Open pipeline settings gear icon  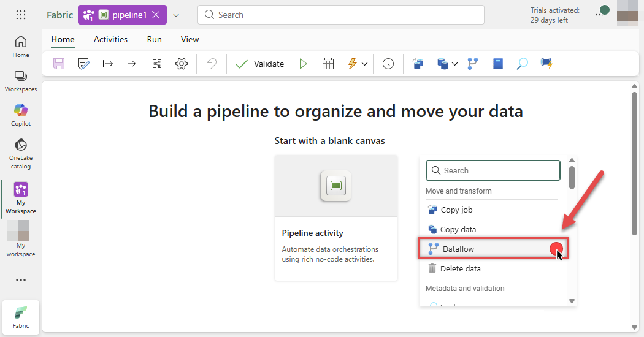pos(181,64)
